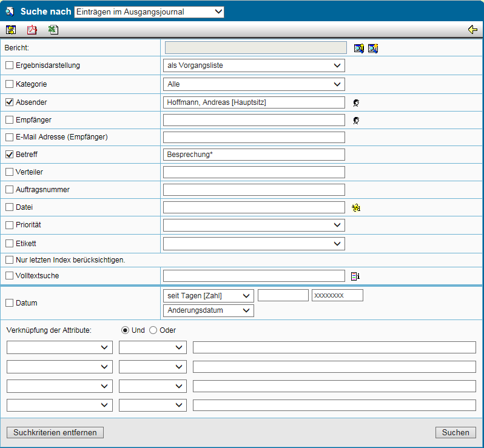This screenshot has width=484, height=448.
Task: Open the last attribute operator dropdown
Action: click(x=153, y=405)
